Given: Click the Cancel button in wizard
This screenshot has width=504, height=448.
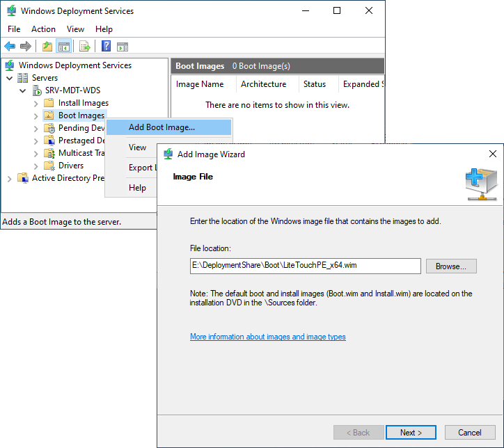Looking at the screenshot, I should (x=470, y=433).
